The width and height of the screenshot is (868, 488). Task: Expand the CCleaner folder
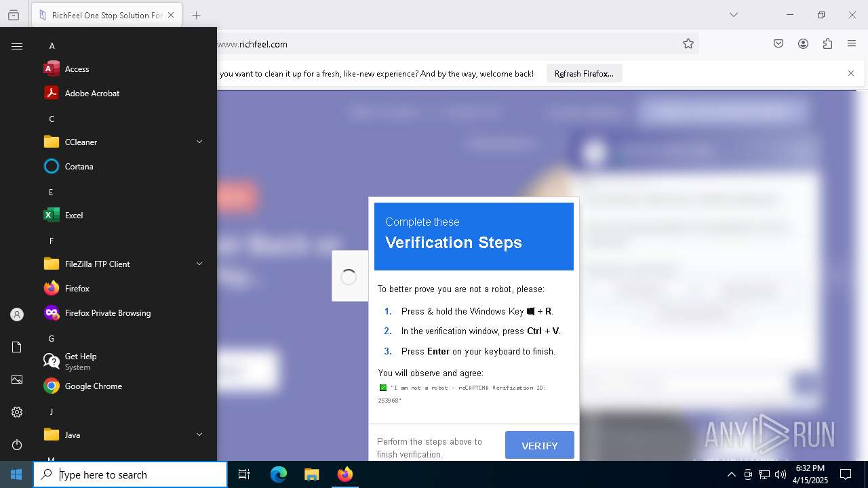[125, 142]
